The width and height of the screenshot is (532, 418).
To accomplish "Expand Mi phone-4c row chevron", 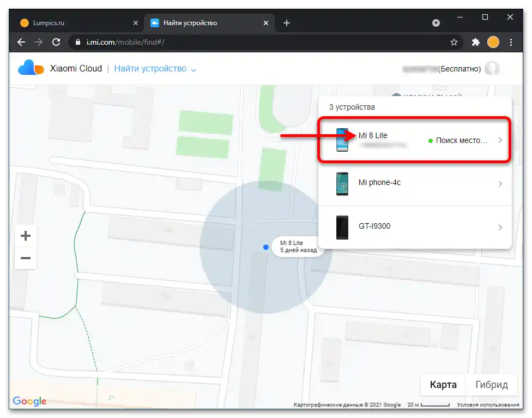I will pyautogui.click(x=500, y=184).
